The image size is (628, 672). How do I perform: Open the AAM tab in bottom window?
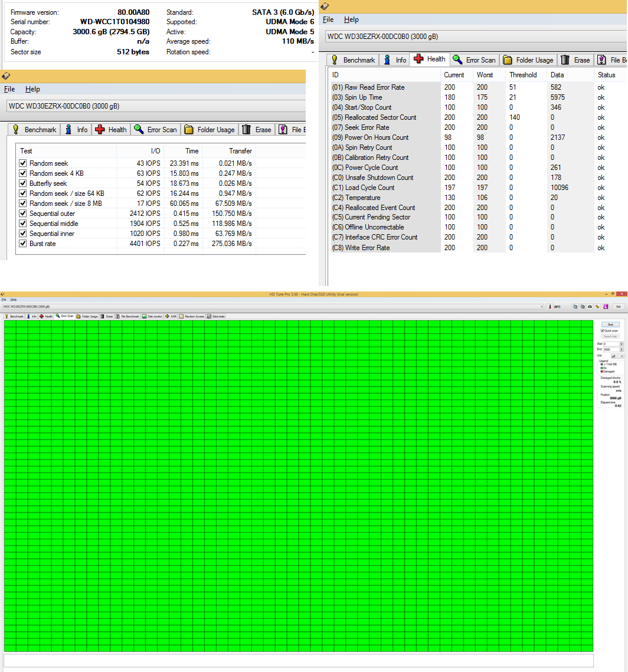click(171, 316)
